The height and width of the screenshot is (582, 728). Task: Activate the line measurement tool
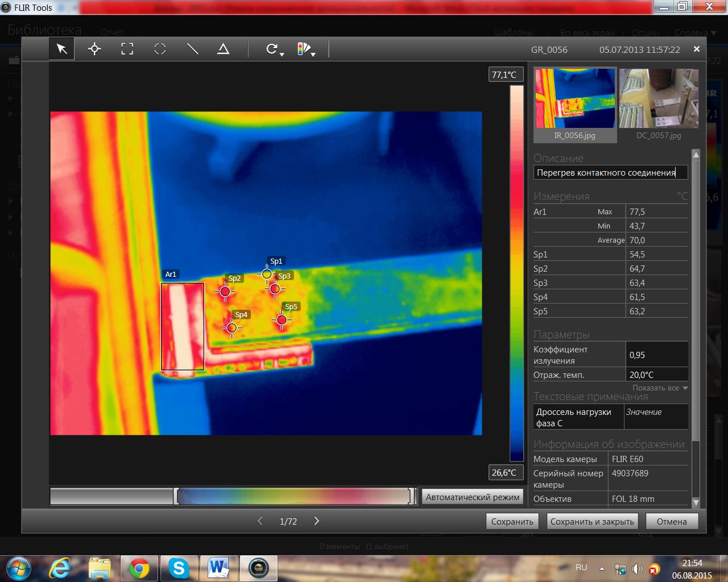coord(192,49)
